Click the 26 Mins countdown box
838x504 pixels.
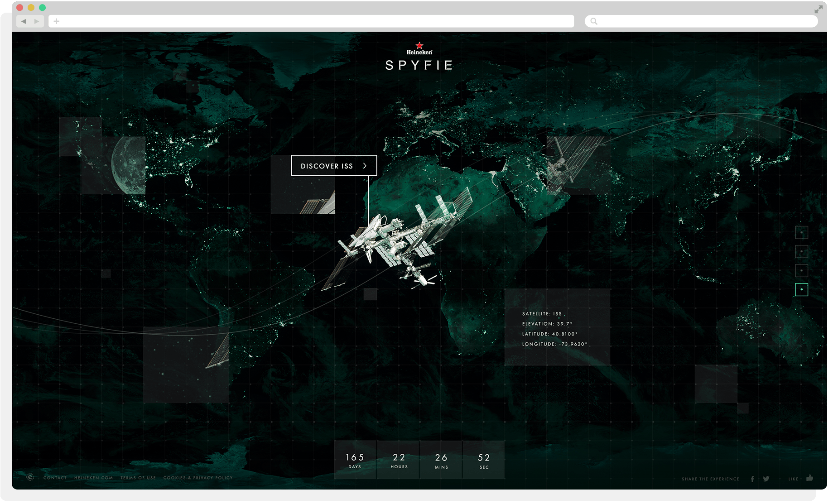coord(441,460)
